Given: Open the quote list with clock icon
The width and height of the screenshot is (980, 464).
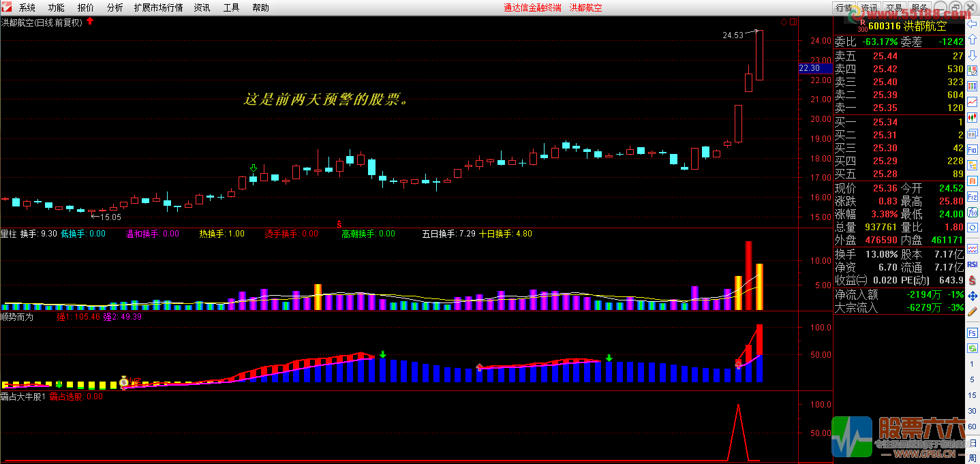Looking at the screenshot, I should [x=973, y=70].
